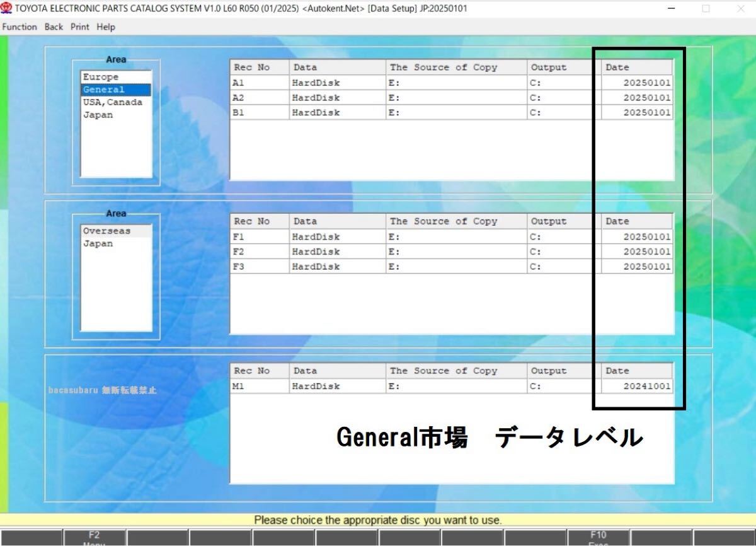Open the Function menu
756x546 pixels.
coord(19,26)
